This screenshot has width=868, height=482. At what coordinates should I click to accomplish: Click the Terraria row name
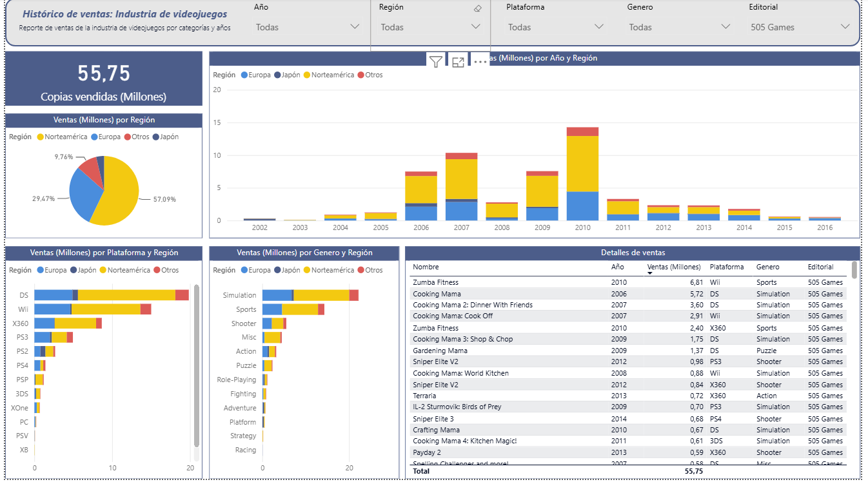[x=424, y=396]
